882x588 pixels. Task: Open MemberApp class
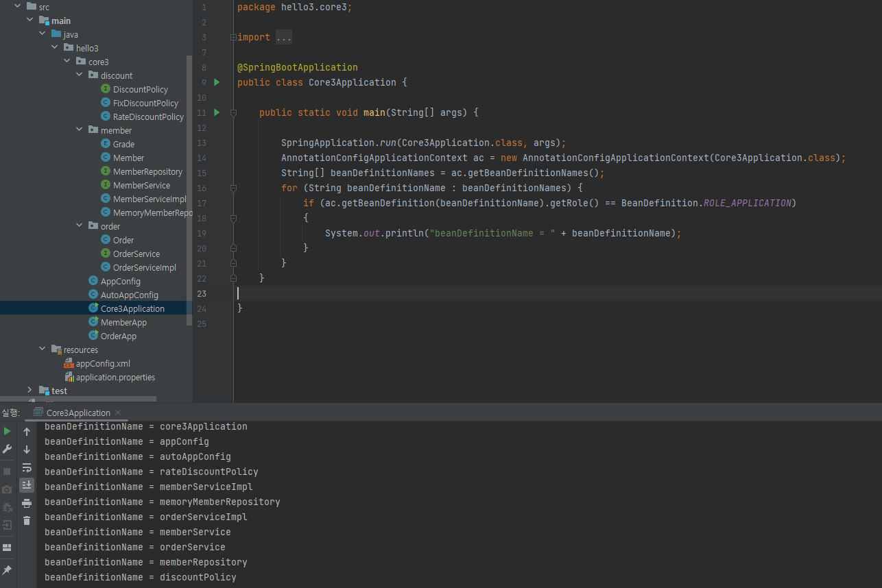click(123, 322)
